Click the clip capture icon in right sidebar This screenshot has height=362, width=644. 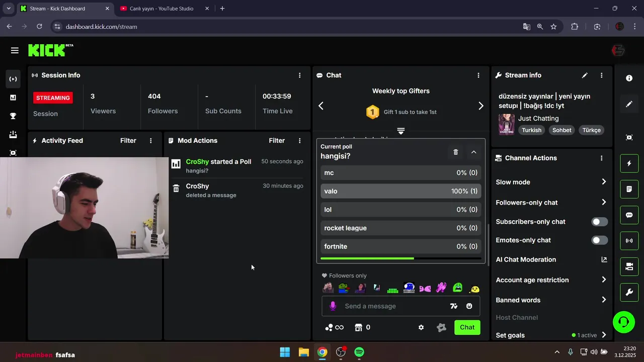tap(629, 137)
